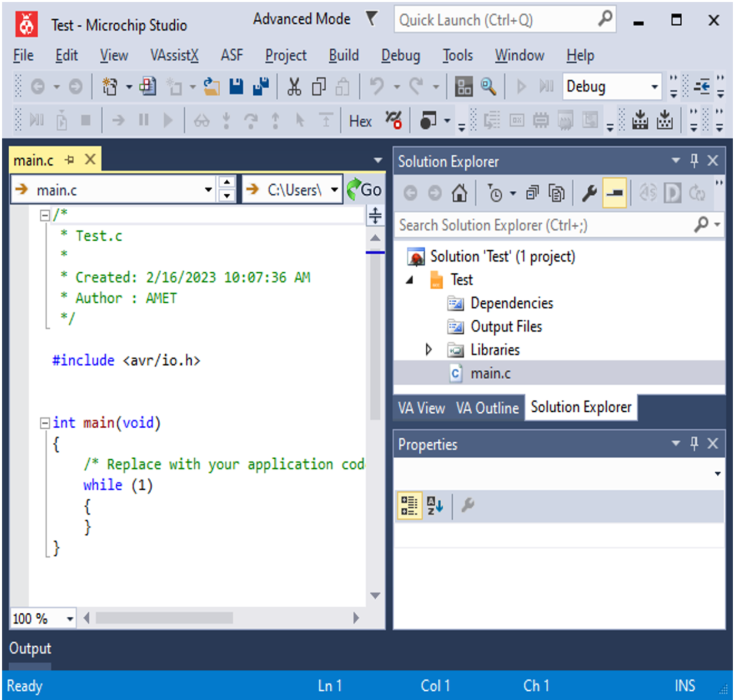Open the Build menu
This screenshot has height=700, width=736.
pos(344,55)
